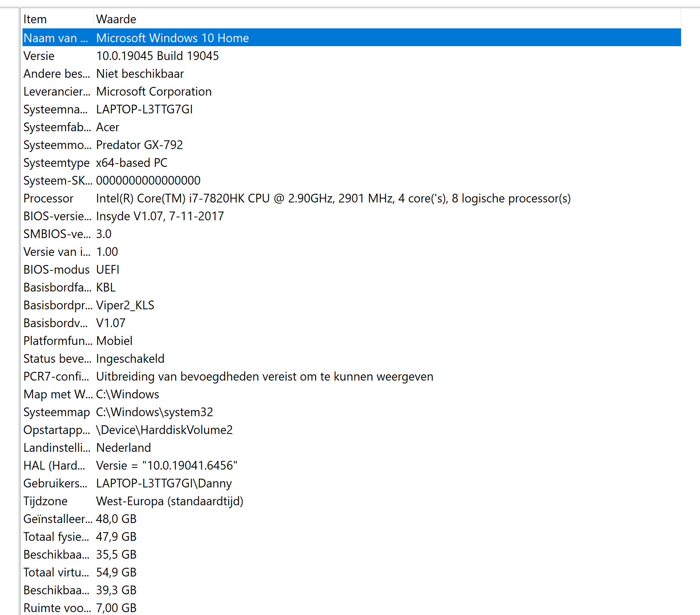Select the row showing 48,0 GB
Image resolution: width=700 pixels, height=615 pixels.
click(351, 519)
